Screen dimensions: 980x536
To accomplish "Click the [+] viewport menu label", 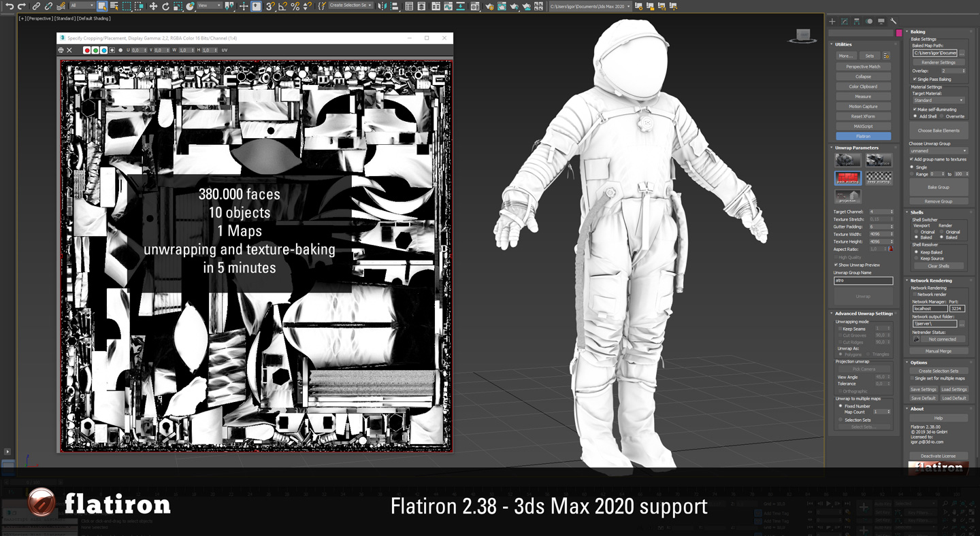I will [x=22, y=18].
